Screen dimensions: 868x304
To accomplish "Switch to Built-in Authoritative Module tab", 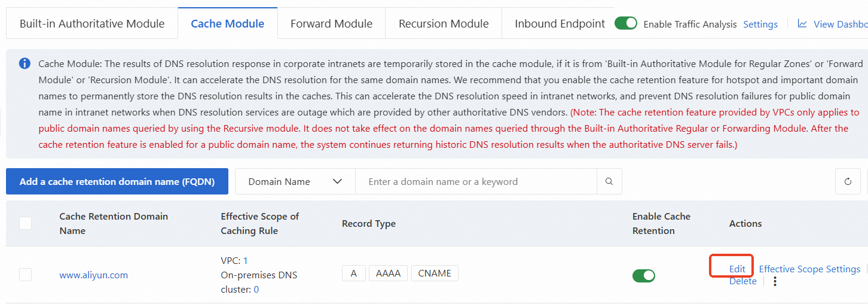I will coord(92,24).
